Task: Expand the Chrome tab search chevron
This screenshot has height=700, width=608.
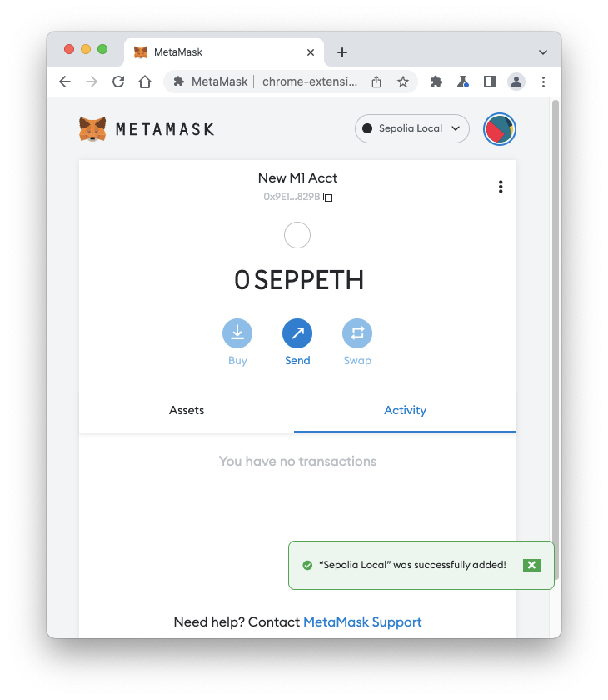Action: 542,52
